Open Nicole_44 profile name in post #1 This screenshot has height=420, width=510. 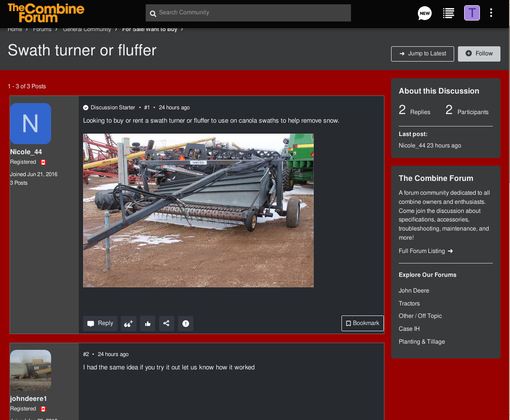click(26, 152)
